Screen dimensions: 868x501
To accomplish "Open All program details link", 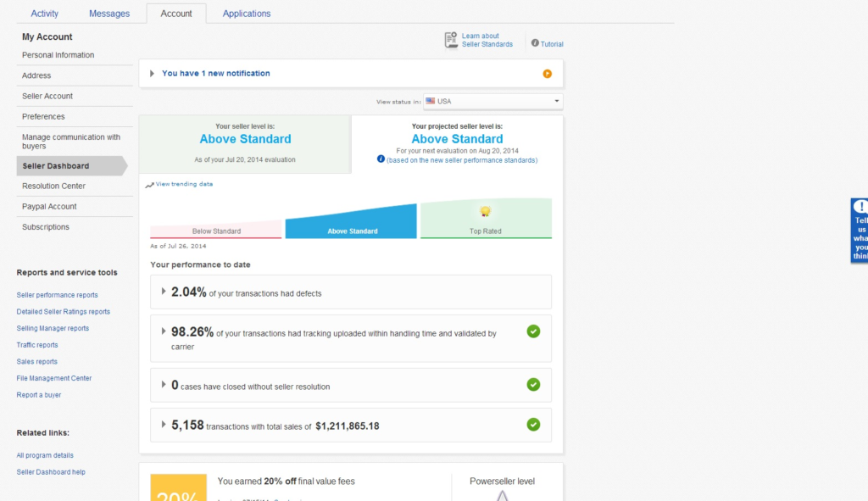I will point(45,455).
